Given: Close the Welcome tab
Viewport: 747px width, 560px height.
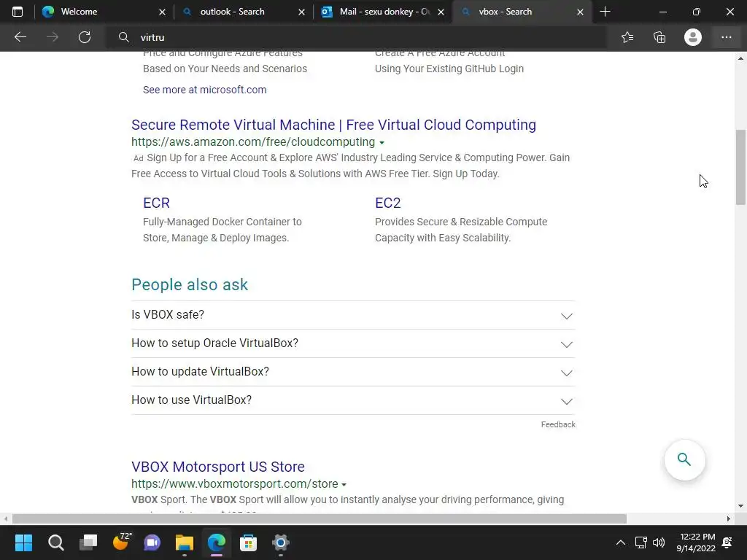Looking at the screenshot, I should coord(162,12).
